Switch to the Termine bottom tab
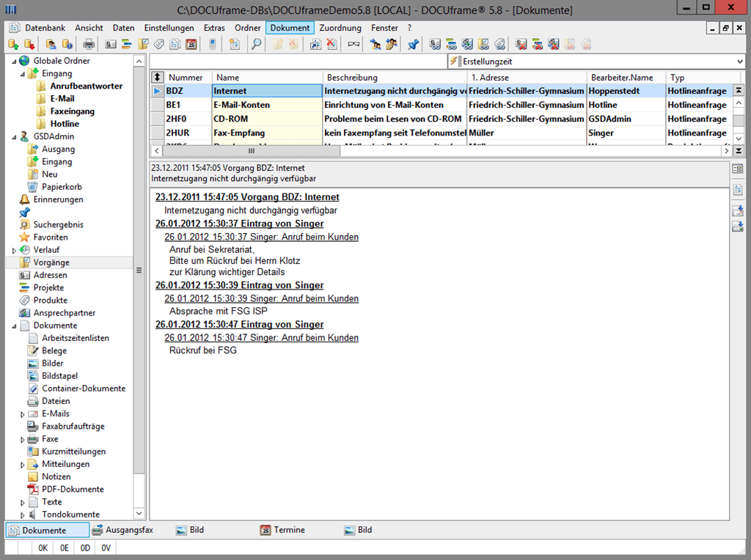 (x=289, y=530)
